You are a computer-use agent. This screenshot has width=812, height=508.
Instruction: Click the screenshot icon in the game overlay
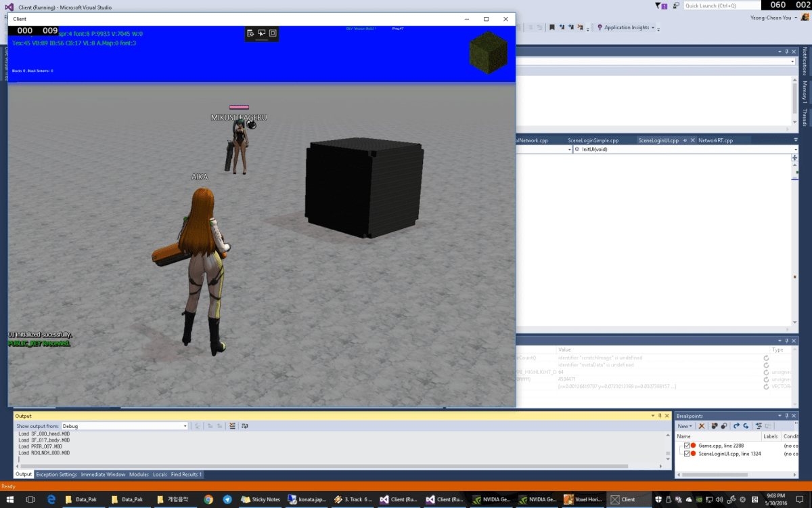(x=273, y=33)
